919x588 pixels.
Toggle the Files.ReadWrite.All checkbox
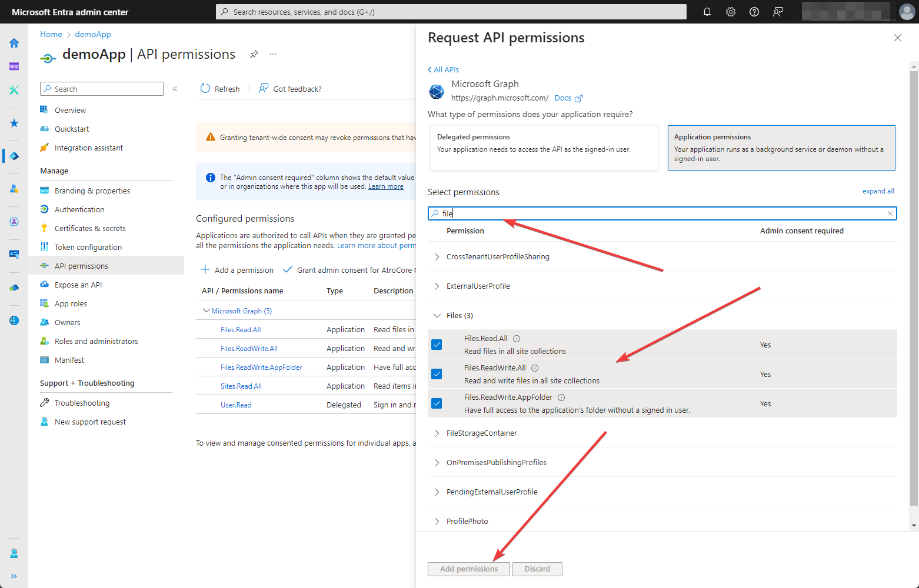coord(437,374)
